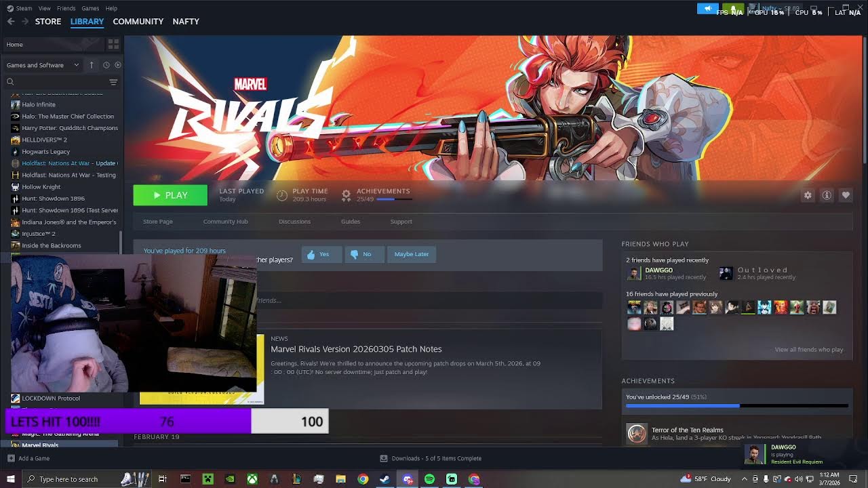Show hidden system tray icons
The height and width of the screenshot is (488, 868).
click(x=745, y=479)
